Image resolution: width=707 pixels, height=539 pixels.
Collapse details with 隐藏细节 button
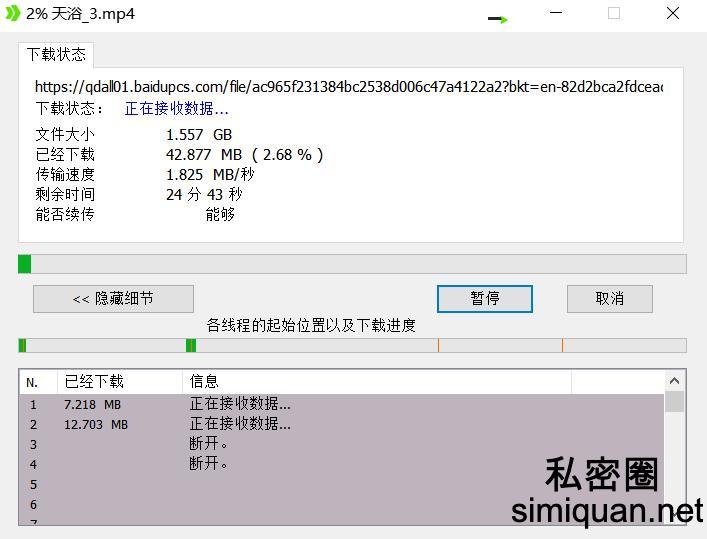pos(113,298)
